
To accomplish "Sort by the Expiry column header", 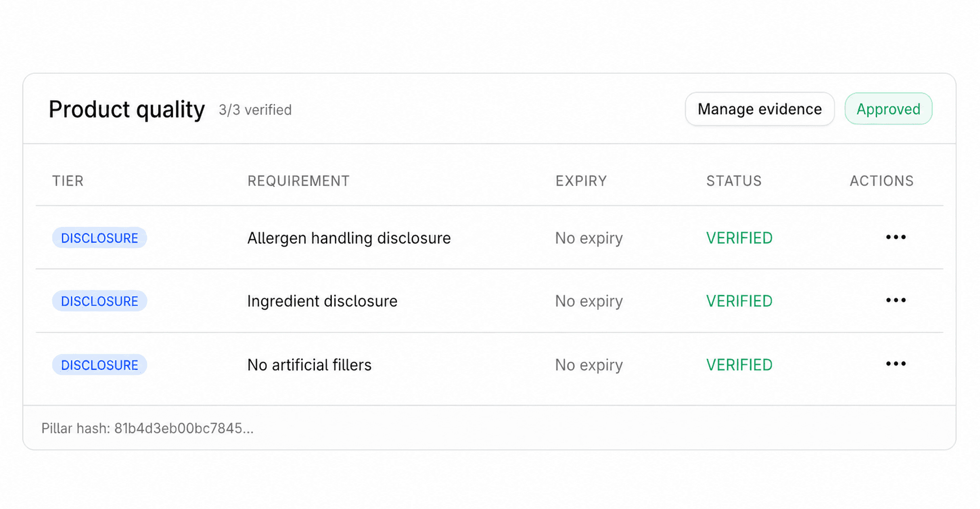I will pos(581,181).
